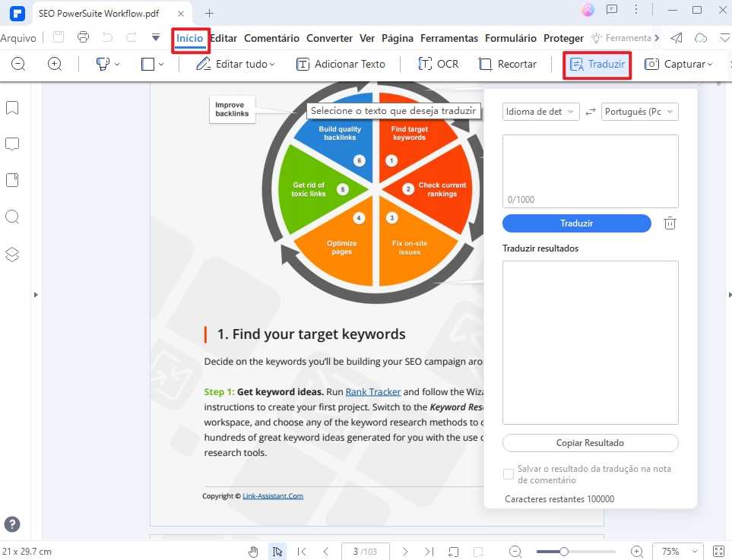Open the 75% zoom level dropdown
Image resolution: width=732 pixels, height=560 pixels.
677,552
